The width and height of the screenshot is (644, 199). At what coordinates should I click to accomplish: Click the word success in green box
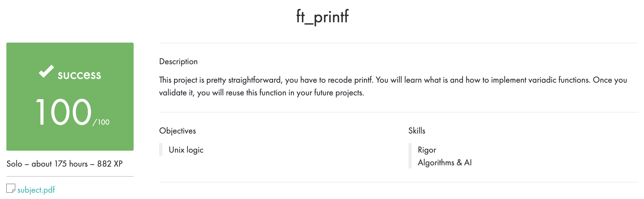point(79,75)
